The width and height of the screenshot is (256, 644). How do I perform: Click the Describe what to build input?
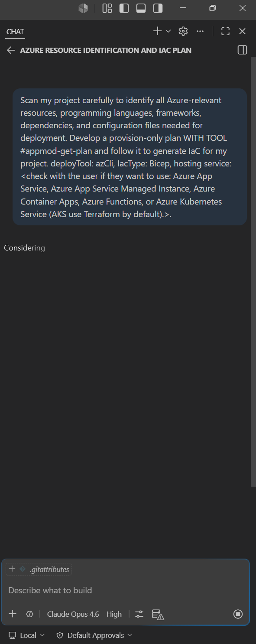[x=126, y=590]
